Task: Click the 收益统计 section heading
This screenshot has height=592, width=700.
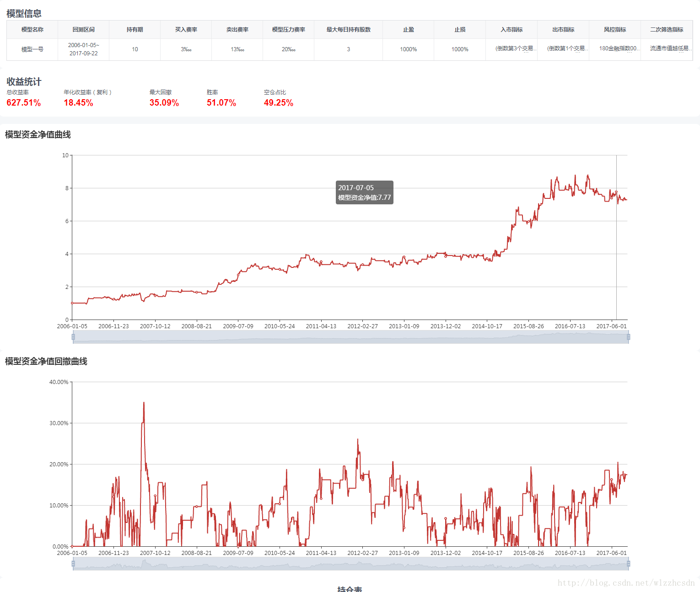Action: tap(24, 82)
